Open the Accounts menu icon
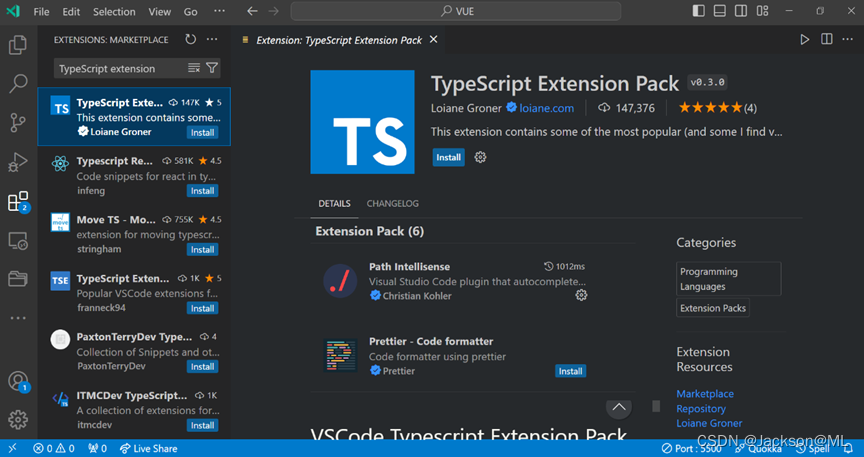The width and height of the screenshot is (864, 457). (x=18, y=381)
